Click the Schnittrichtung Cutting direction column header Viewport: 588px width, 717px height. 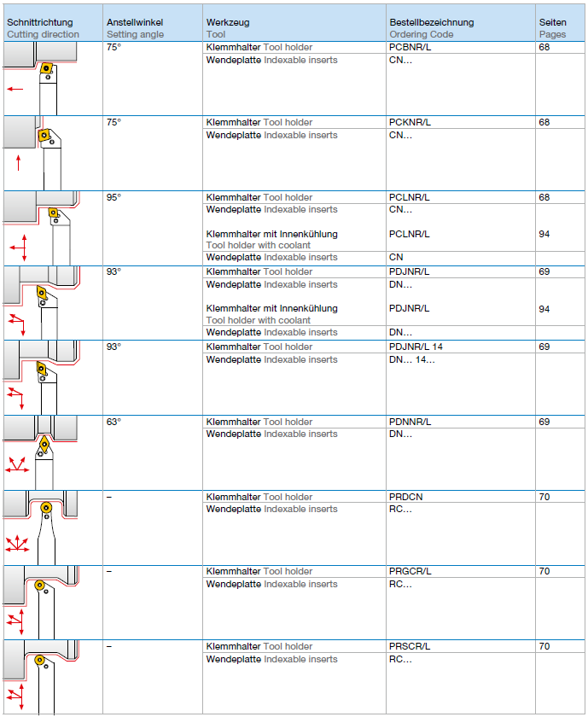click(x=43, y=28)
